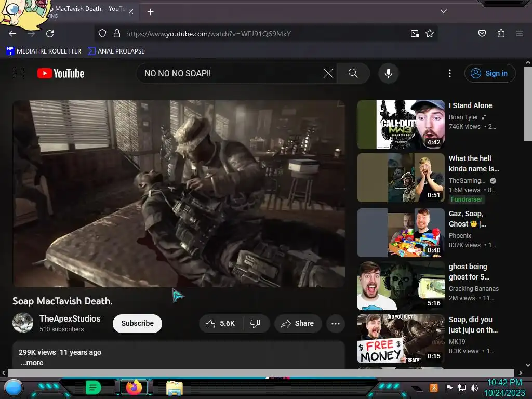Click the Sign in button
This screenshot has width=532, height=399.
coord(490,73)
